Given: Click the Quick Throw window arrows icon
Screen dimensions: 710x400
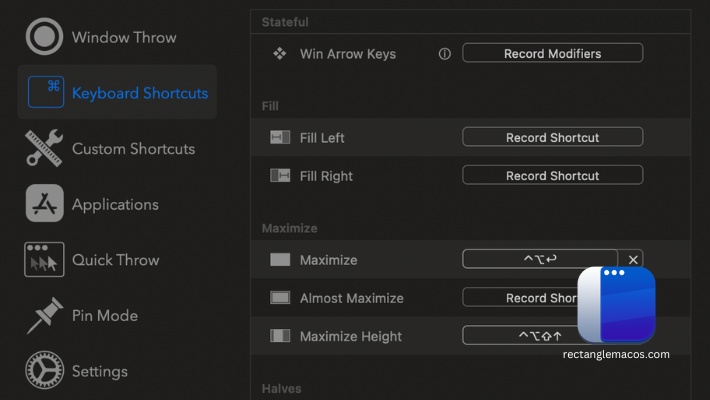Looking at the screenshot, I should 44,259.
